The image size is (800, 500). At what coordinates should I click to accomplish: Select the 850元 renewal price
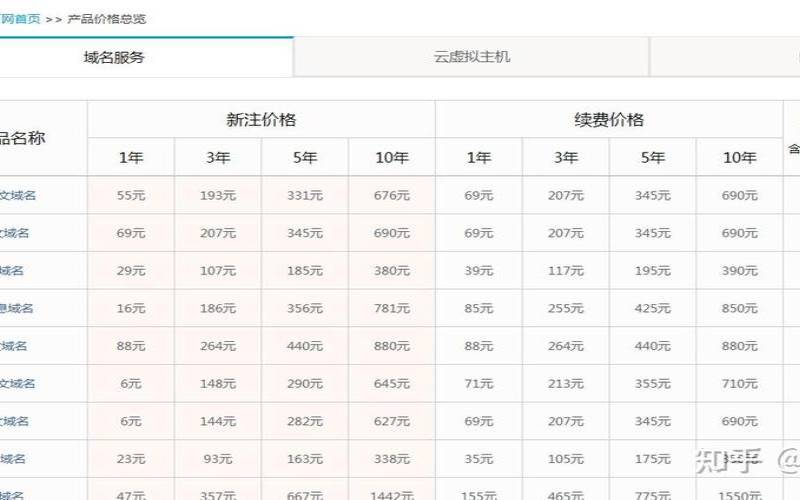coord(739,309)
